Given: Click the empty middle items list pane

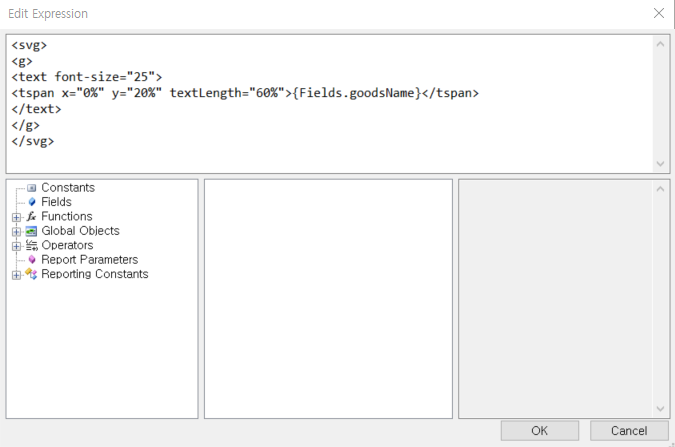Looking at the screenshot, I should tap(328, 299).
